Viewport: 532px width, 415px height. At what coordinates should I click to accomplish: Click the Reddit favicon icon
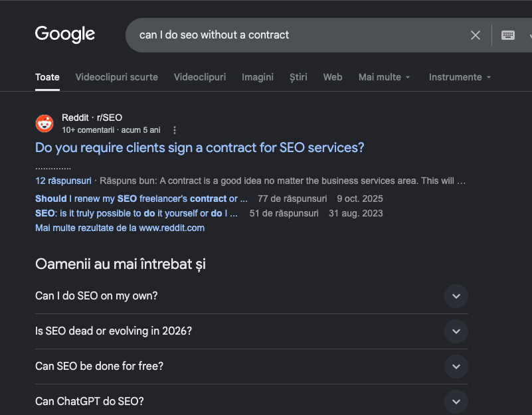[44, 124]
